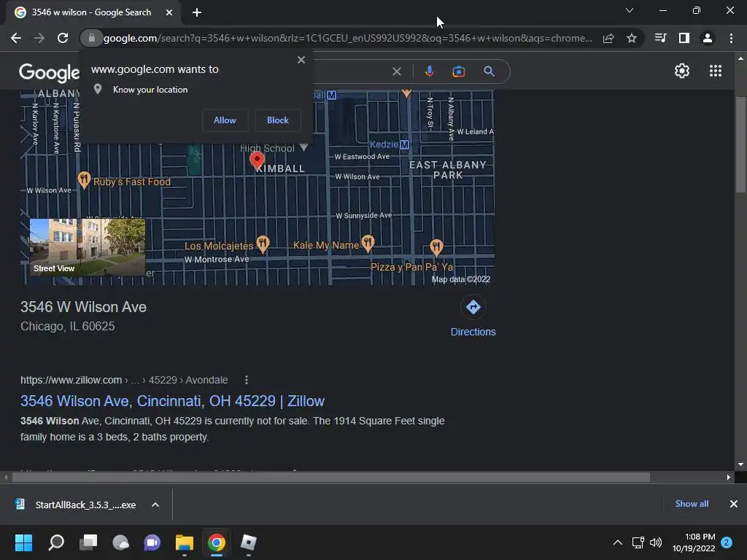Select Kale My Name on the map
Image resolution: width=747 pixels, height=560 pixels.
click(333, 244)
